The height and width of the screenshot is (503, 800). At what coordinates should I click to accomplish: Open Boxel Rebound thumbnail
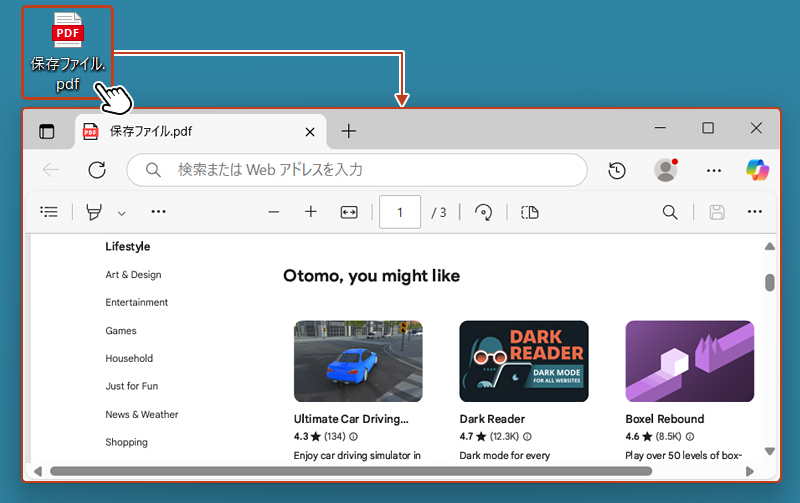click(690, 361)
